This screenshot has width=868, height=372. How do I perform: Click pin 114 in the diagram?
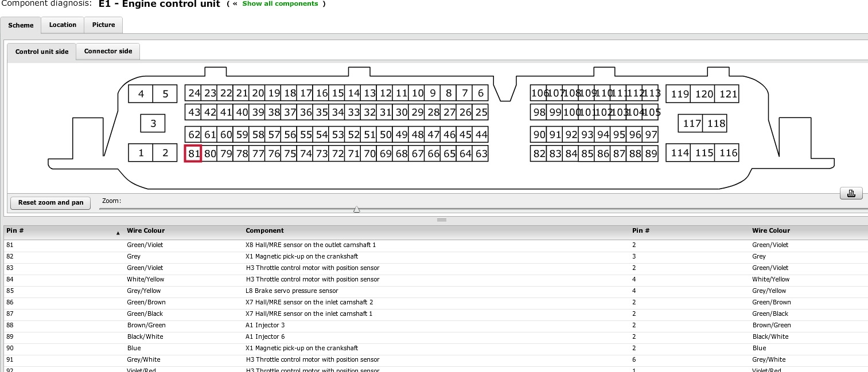[679, 153]
